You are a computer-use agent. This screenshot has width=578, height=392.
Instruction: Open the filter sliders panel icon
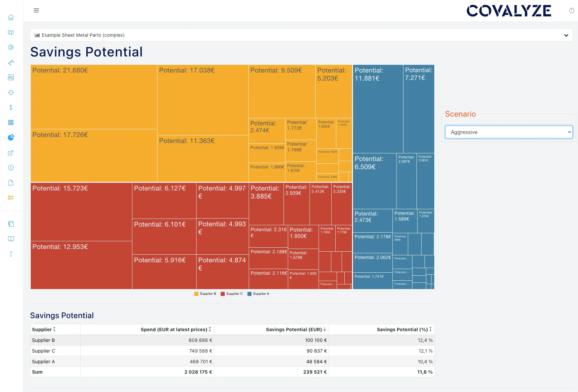coord(11,77)
